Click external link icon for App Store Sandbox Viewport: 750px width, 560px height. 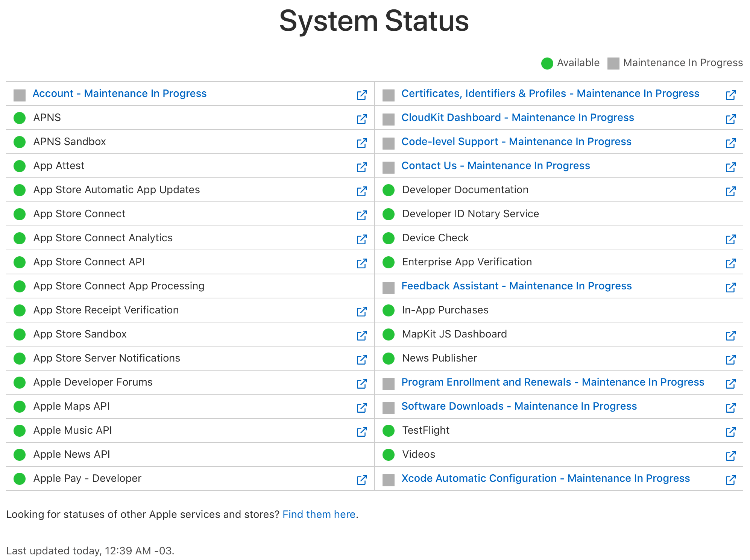pos(361,336)
